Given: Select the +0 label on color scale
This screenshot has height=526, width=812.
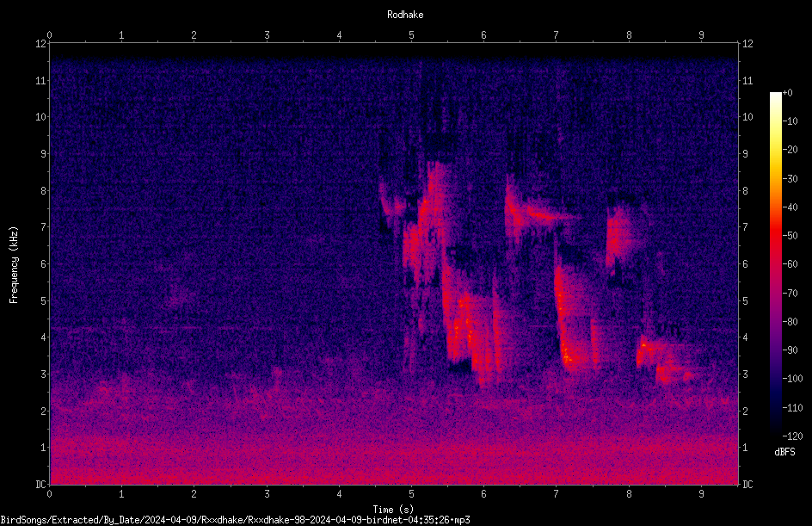Looking at the screenshot, I should coord(787,93).
